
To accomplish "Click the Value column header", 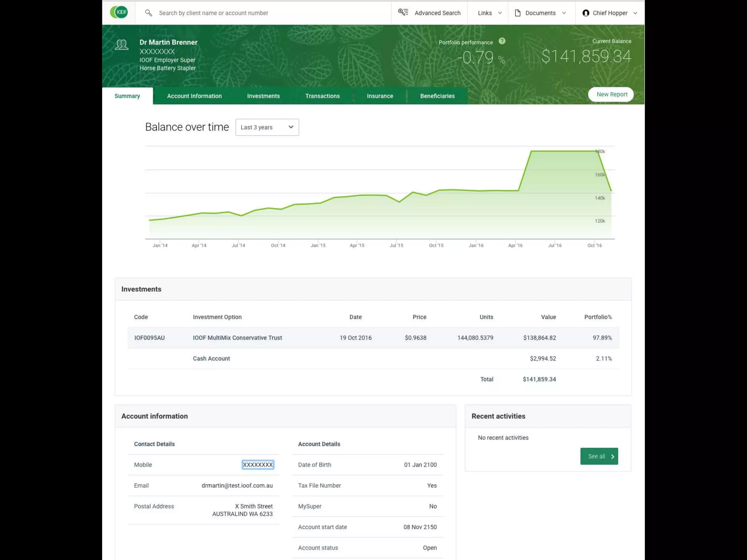I will pos(548,317).
